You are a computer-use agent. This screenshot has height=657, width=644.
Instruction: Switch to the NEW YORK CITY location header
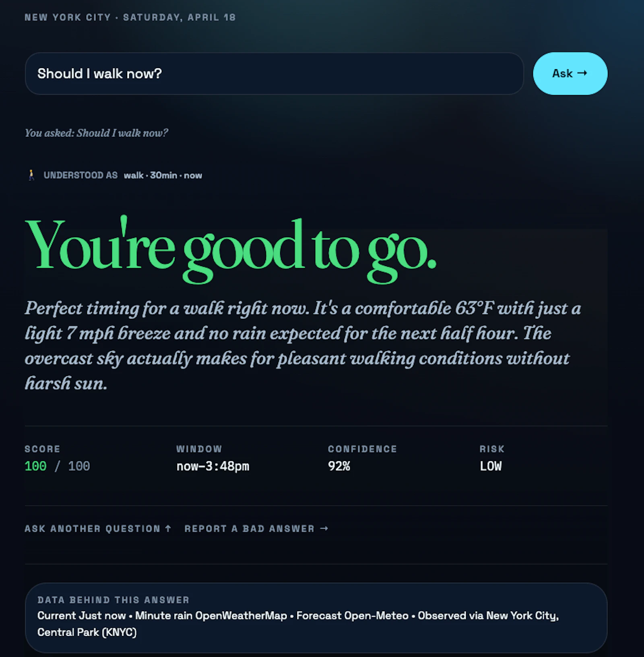67,17
